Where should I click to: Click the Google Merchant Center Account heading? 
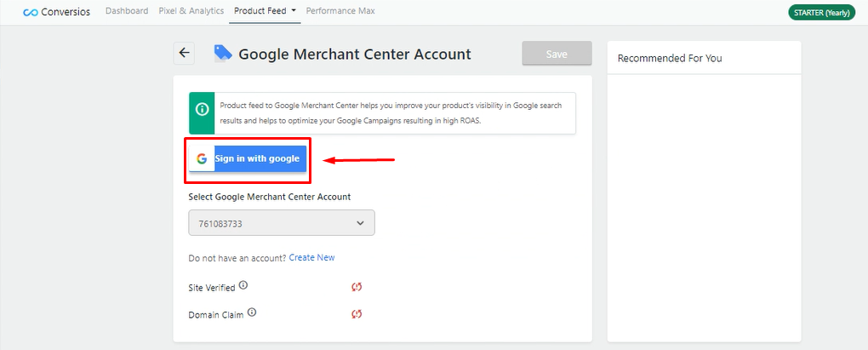pyautogui.click(x=355, y=55)
